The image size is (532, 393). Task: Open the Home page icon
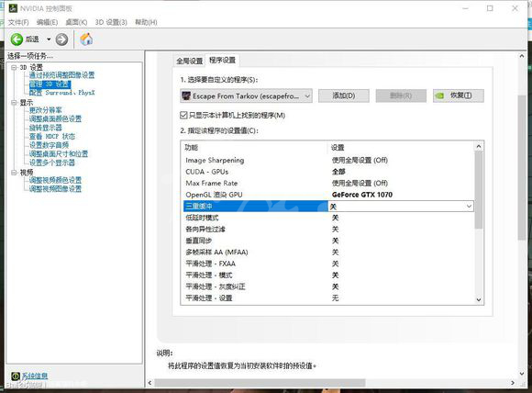coord(86,39)
